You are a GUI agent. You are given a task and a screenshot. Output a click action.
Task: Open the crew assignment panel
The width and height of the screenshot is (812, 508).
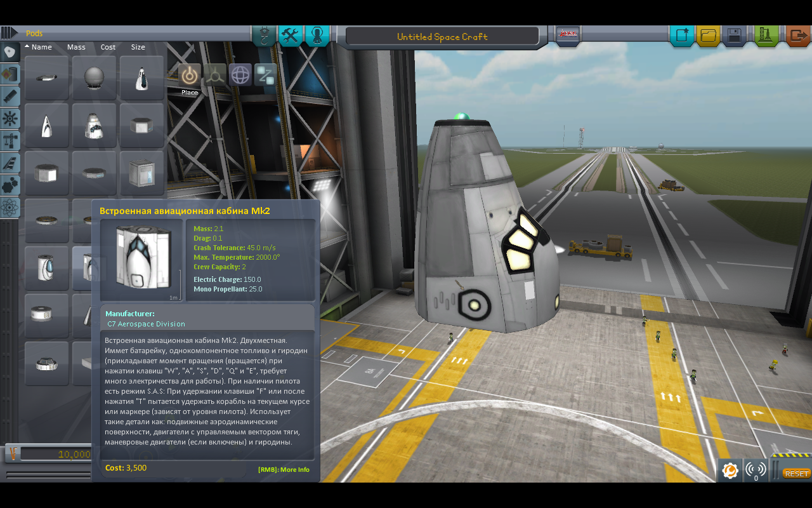tap(317, 36)
